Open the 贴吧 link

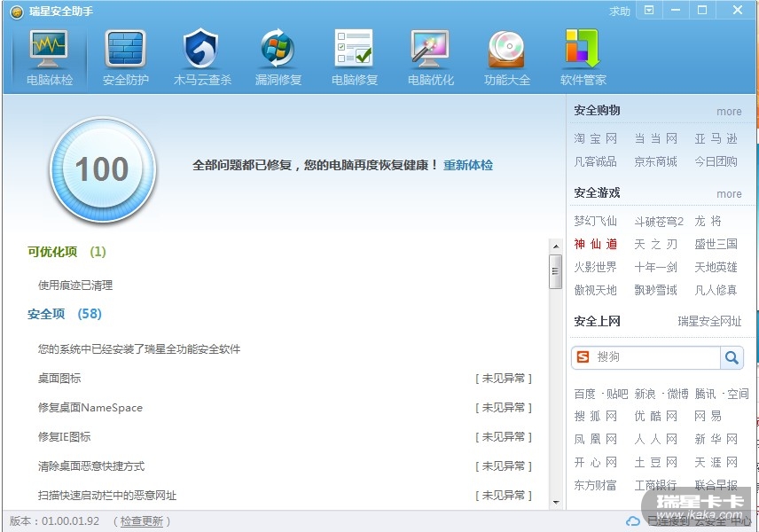point(617,394)
